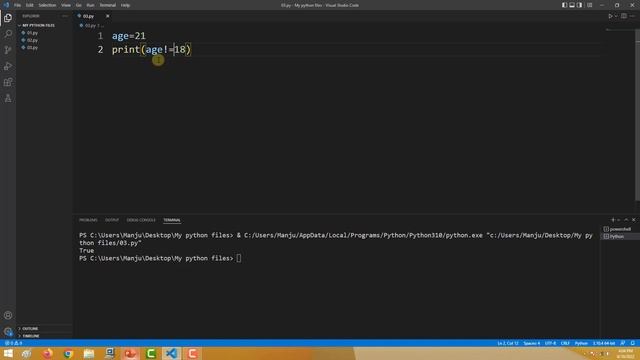Select language mode Python in status bar

(581, 343)
